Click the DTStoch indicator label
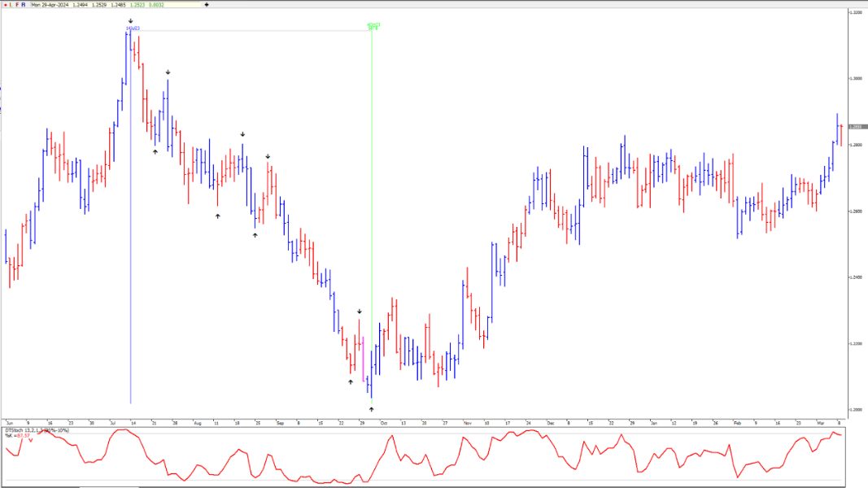This screenshot has width=868, height=488. [x=37, y=429]
